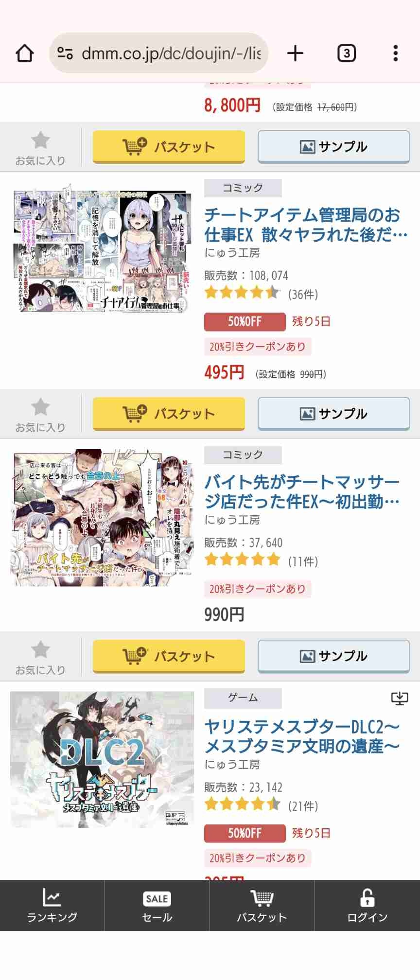
Task: Tap the ログイン lock icon
Action: click(367, 905)
